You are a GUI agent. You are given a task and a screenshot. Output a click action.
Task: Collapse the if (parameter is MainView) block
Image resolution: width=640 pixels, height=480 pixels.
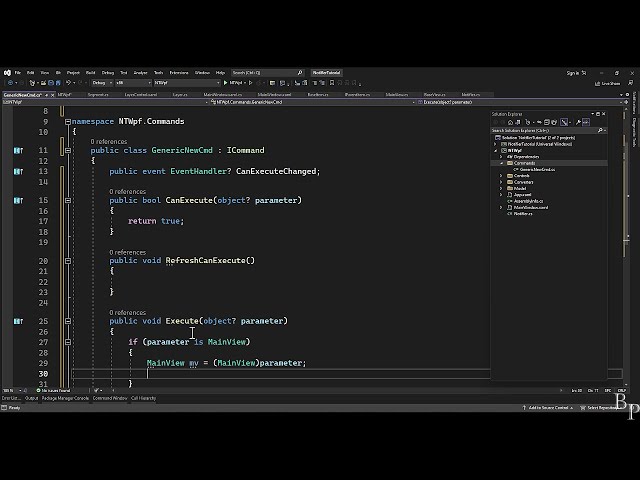pyautogui.click(x=68, y=342)
